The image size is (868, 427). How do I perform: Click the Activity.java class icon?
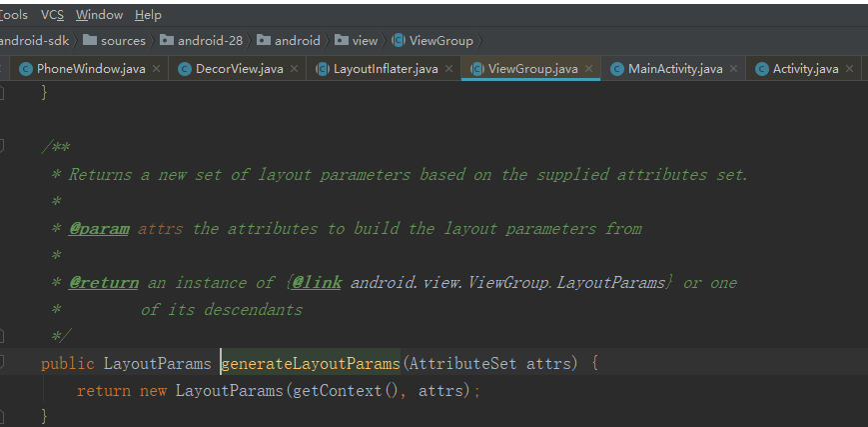762,69
